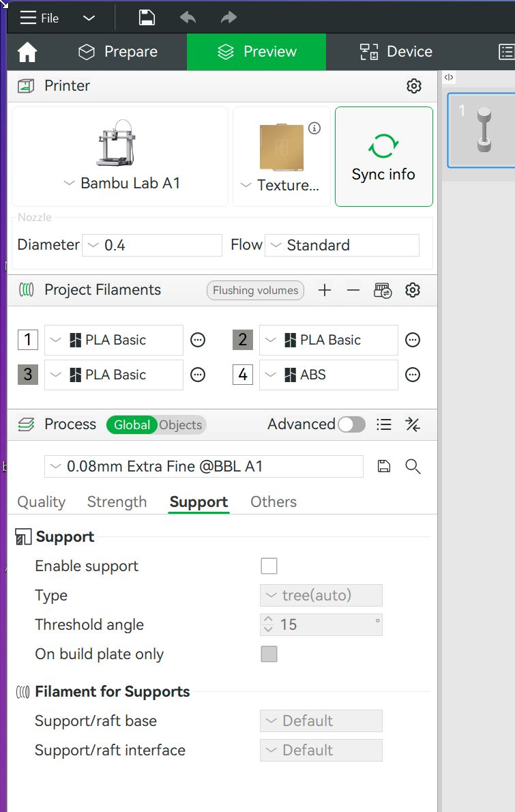The image size is (515, 812).
Task: Click the search icon for process settings
Action: [x=413, y=467]
